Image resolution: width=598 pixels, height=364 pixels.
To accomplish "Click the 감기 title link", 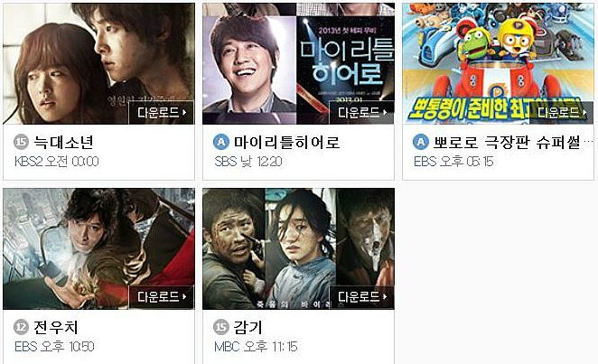I will pyautogui.click(x=248, y=327).
